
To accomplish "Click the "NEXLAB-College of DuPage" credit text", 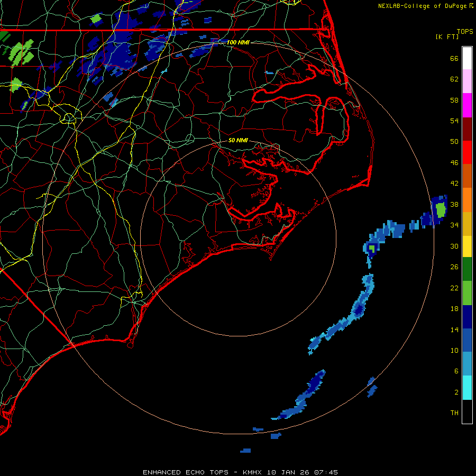I will point(423,6).
